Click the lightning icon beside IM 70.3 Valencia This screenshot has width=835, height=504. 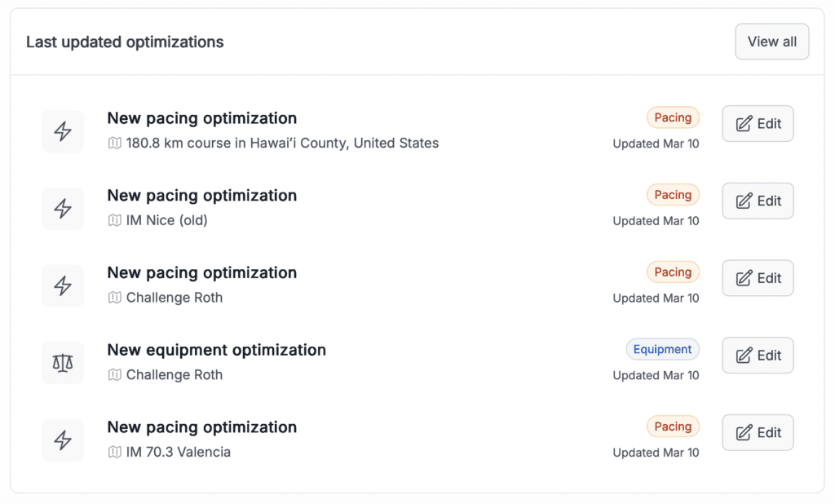pyautogui.click(x=63, y=440)
